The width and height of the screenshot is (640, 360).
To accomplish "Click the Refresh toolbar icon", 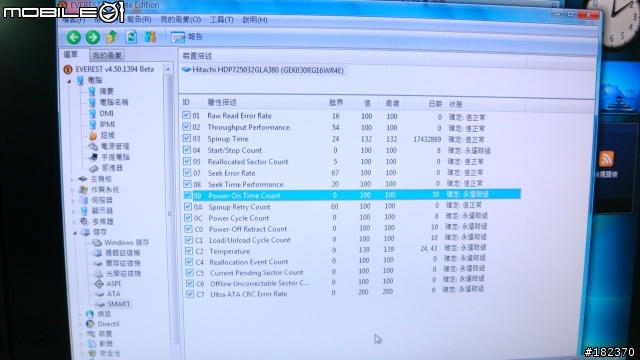I will (x=131, y=37).
